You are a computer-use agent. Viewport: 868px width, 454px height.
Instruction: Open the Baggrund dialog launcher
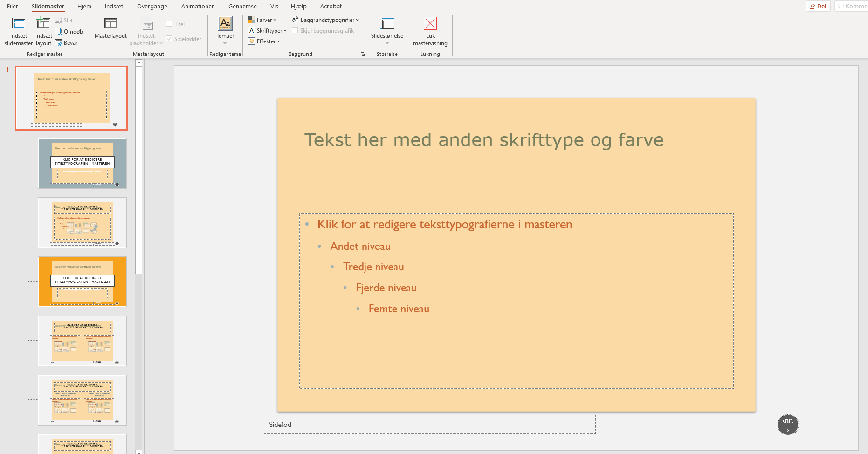pos(363,54)
